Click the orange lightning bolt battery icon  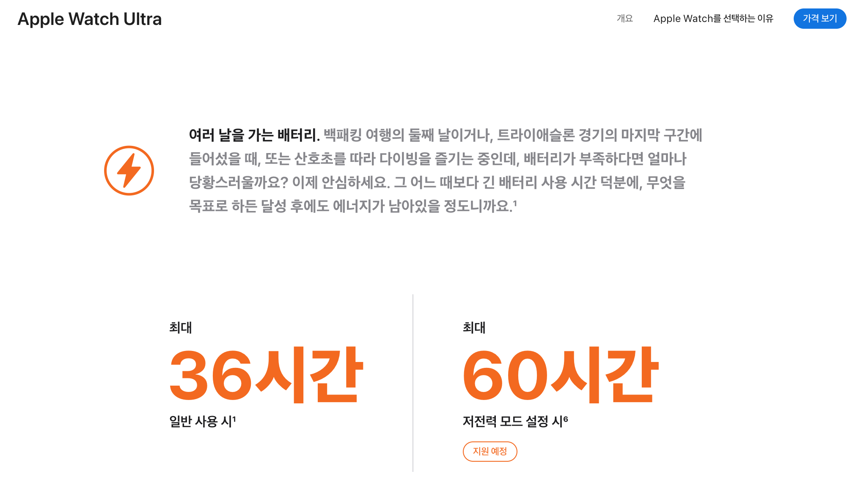click(x=129, y=170)
